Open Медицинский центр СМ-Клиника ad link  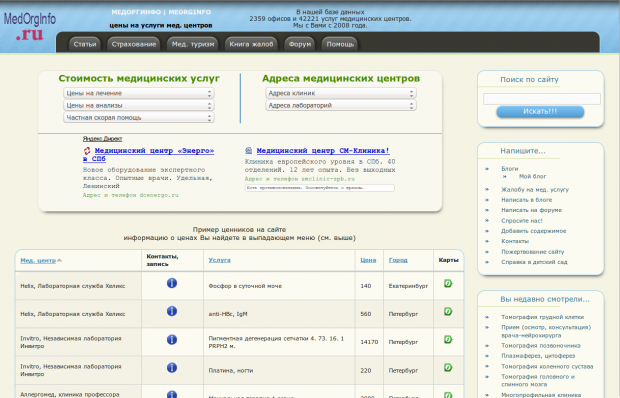point(323,151)
